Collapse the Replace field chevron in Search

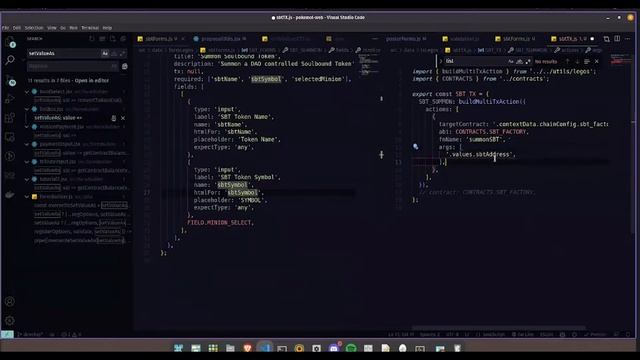pyautogui.click(x=23, y=60)
